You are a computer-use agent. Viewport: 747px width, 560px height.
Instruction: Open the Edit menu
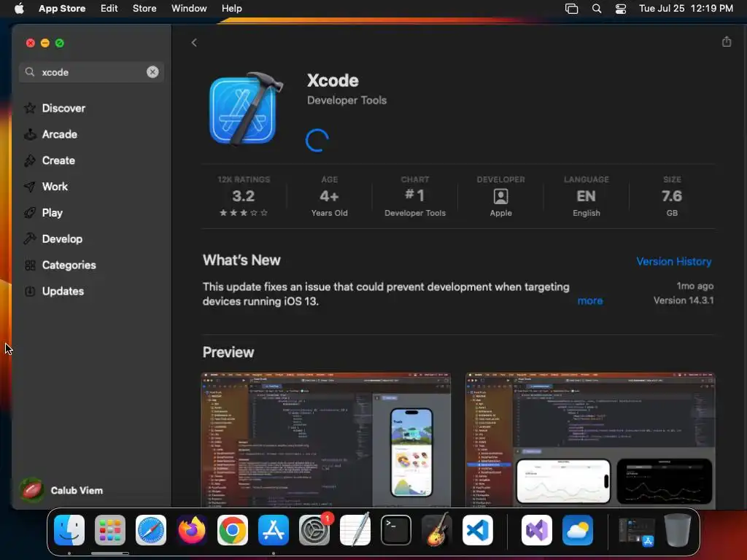(109, 9)
